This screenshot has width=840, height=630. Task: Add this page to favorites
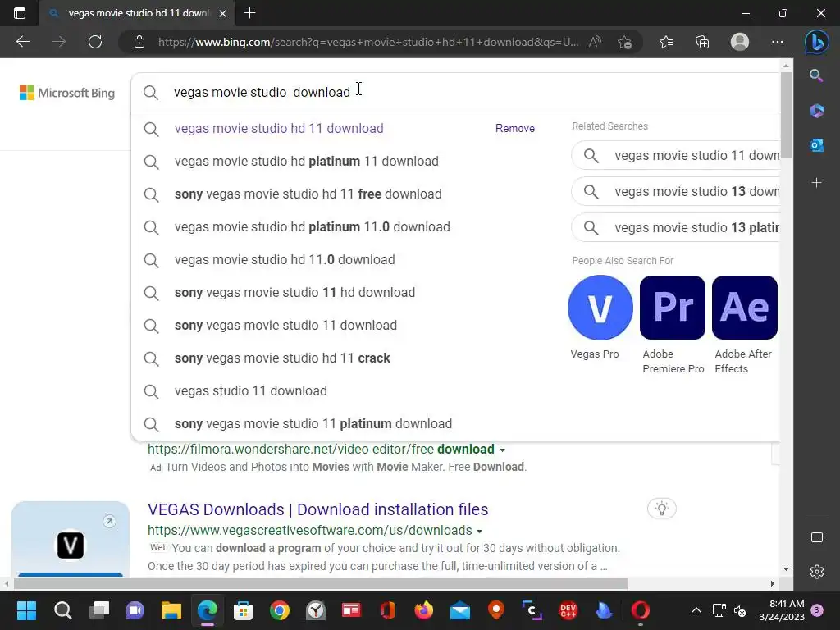pos(624,42)
